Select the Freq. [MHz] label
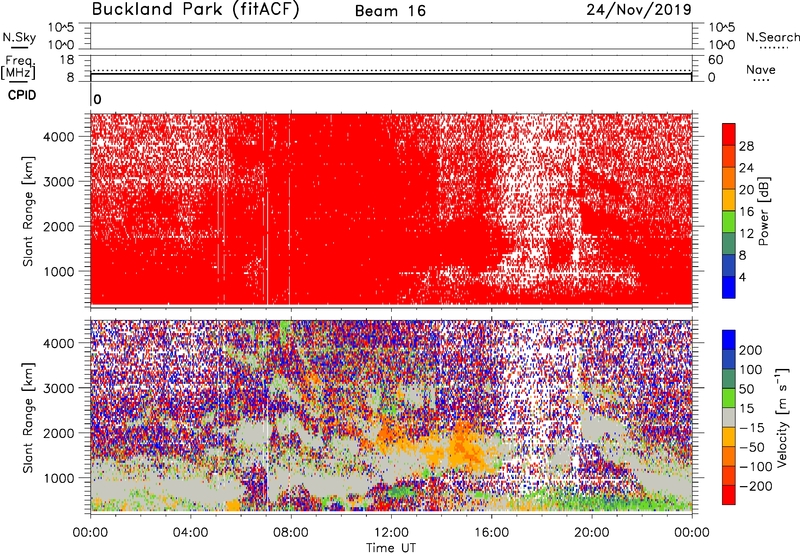 18,67
